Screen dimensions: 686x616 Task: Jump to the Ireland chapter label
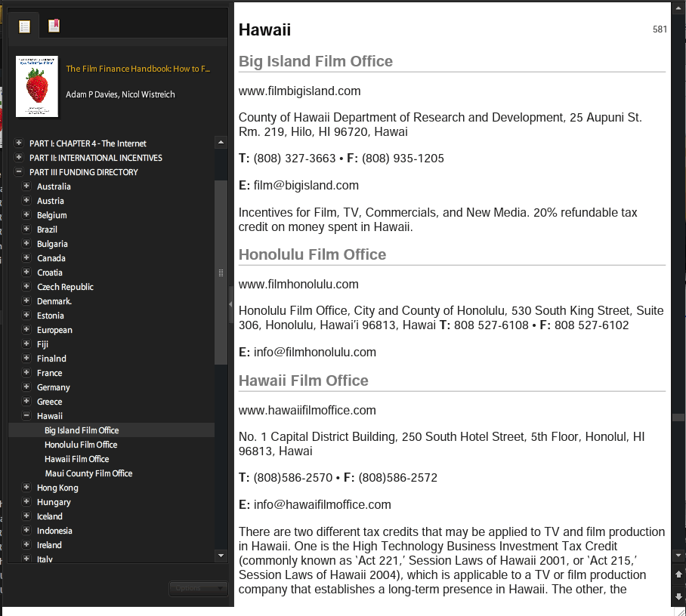tap(49, 545)
